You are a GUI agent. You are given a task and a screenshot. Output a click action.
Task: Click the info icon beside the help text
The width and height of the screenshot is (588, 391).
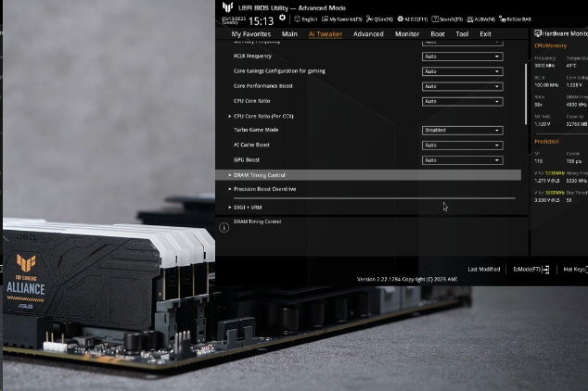(224, 227)
